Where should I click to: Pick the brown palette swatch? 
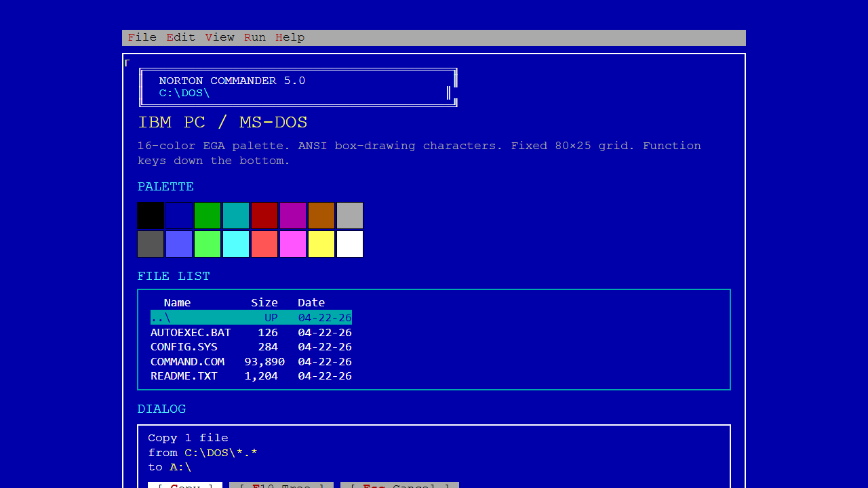click(x=321, y=216)
